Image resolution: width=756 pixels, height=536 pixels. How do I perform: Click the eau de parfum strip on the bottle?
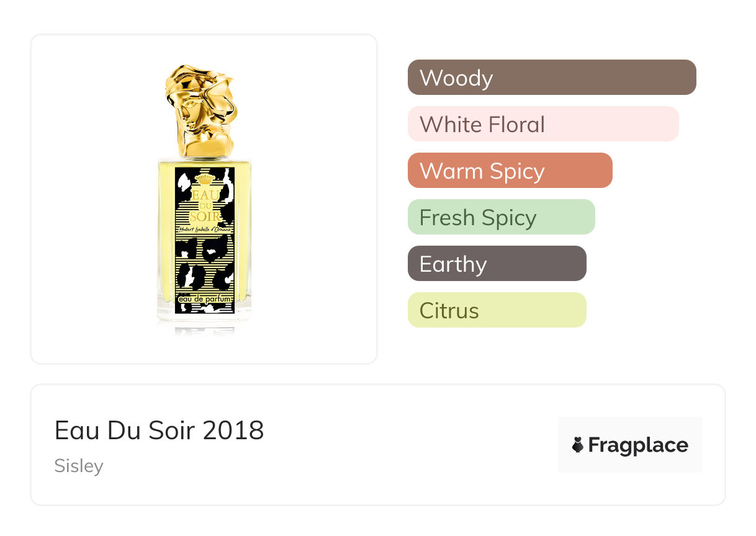(x=205, y=300)
